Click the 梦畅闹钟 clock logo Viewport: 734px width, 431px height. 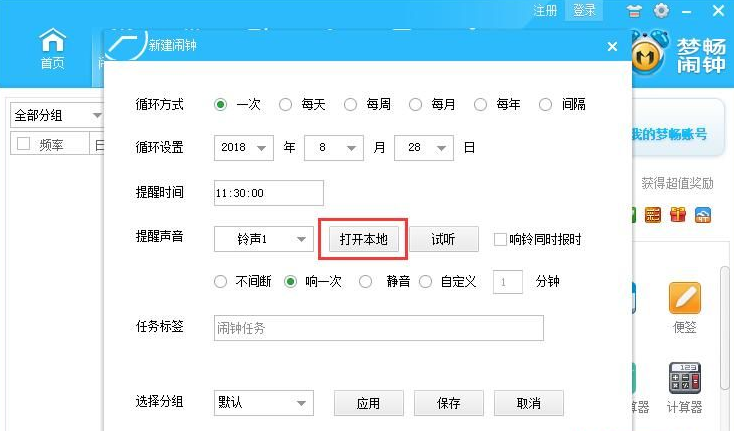[x=648, y=53]
